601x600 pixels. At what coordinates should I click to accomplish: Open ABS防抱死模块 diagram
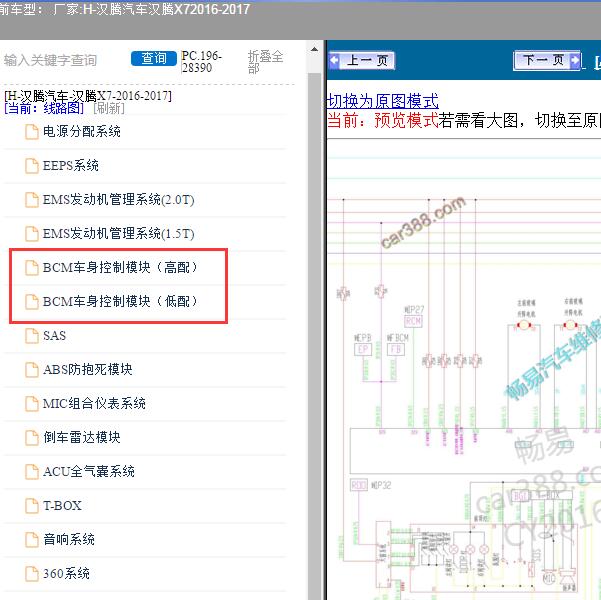87,370
